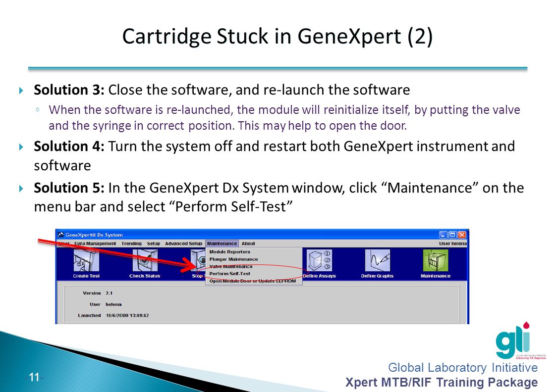Click slide number 11

click(x=34, y=377)
